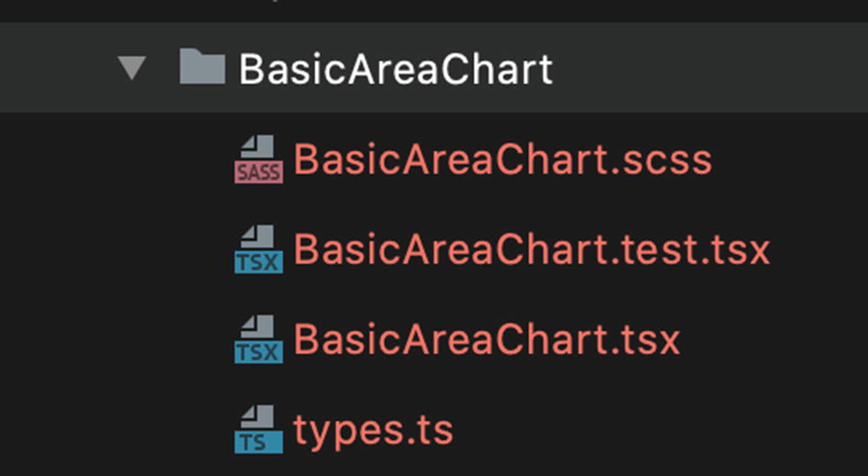Click the SASS file icon for BasicAreaChart.scss
The height and width of the screenshot is (476, 868).
[x=258, y=159]
